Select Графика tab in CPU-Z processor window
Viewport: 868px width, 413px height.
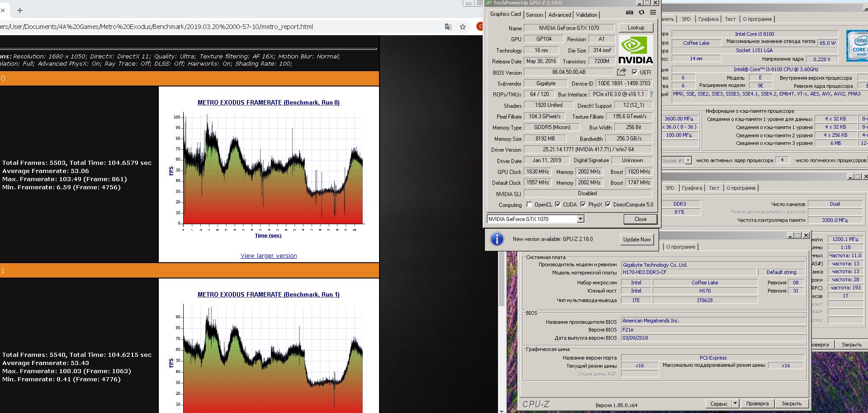point(708,19)
